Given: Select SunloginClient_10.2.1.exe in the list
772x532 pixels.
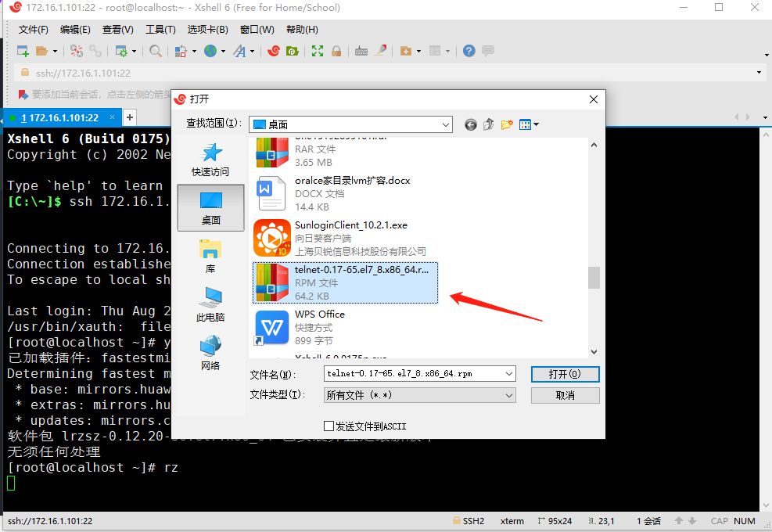Looking at the screenshot, I should [345, 238].
